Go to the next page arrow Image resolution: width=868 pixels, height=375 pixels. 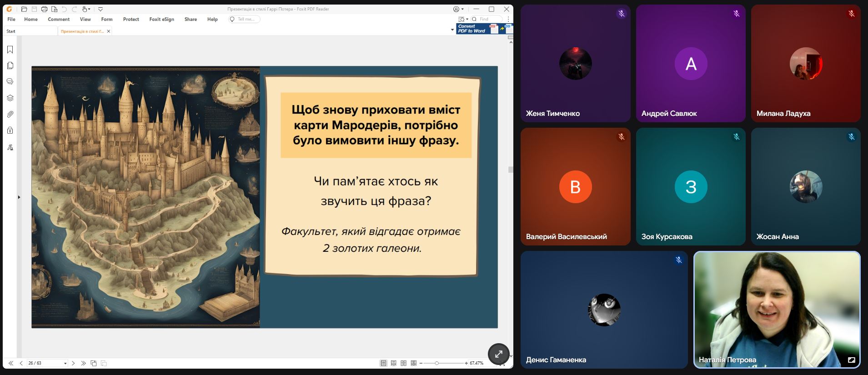pyautogui.click(x=73, y=363)
